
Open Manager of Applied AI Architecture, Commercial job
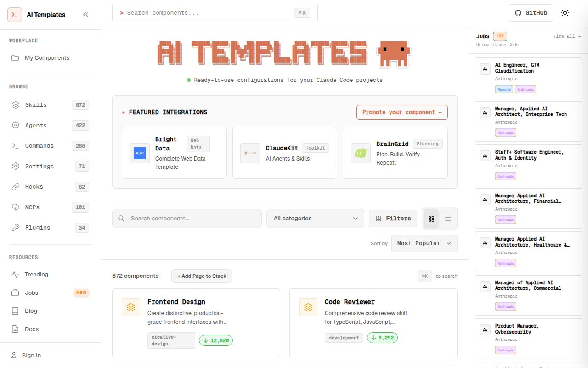(x=528, y=295)
